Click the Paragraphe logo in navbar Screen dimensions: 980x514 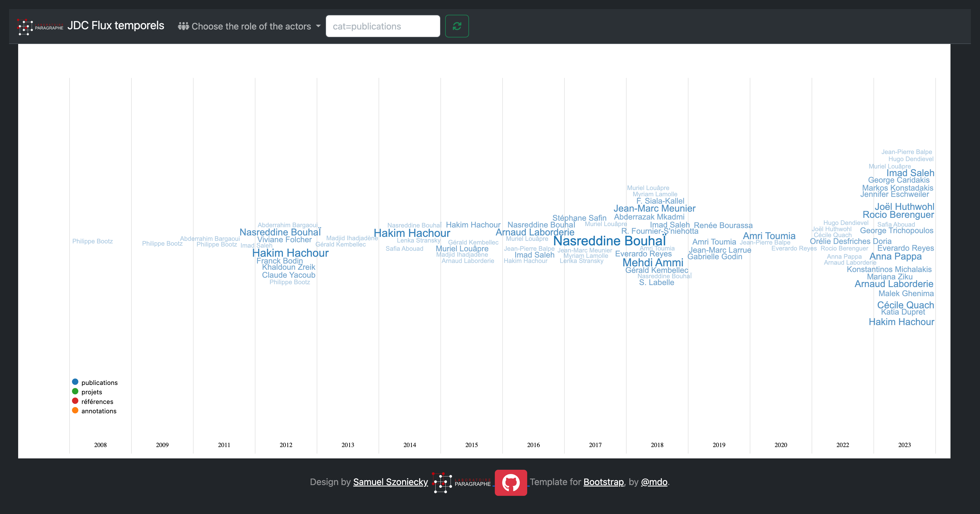coord(40,27)
